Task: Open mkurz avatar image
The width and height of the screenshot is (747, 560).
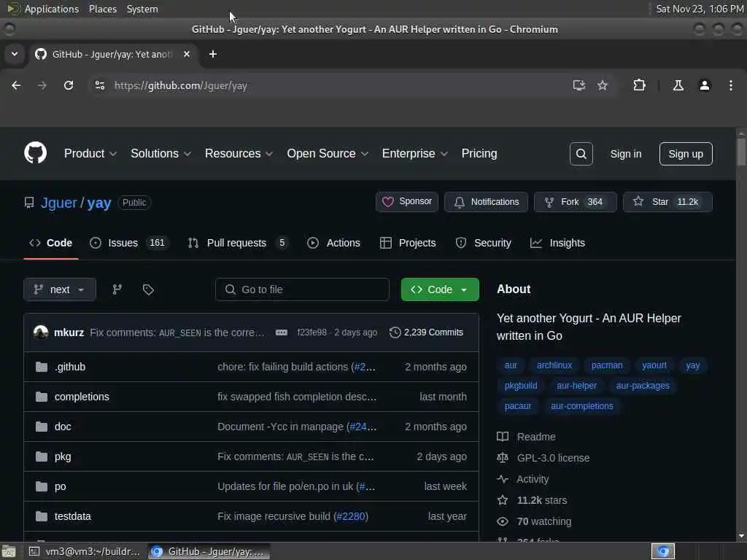Action: click(41, 332)
